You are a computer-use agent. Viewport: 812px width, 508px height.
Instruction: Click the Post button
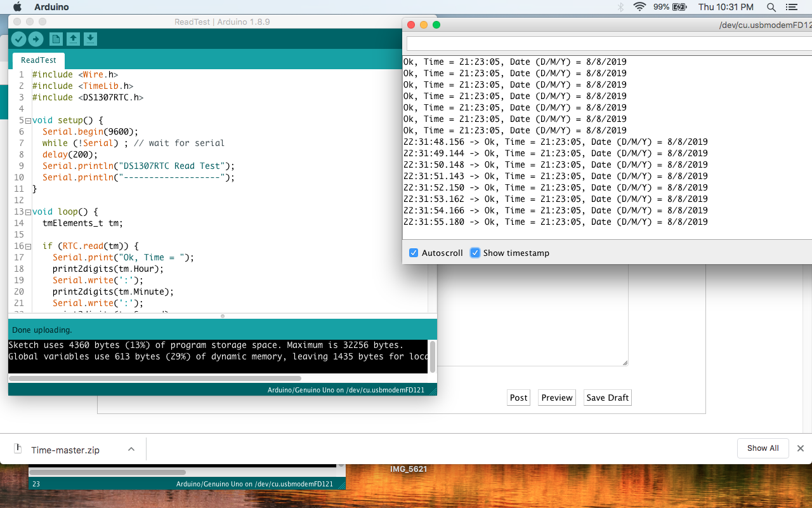tap(518, 398)
